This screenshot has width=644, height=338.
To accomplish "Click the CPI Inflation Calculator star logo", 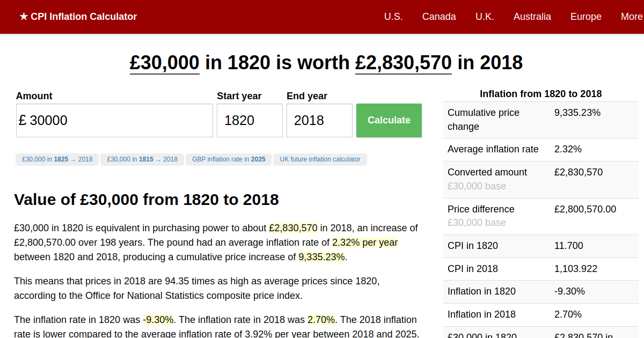I will [78, 17].
